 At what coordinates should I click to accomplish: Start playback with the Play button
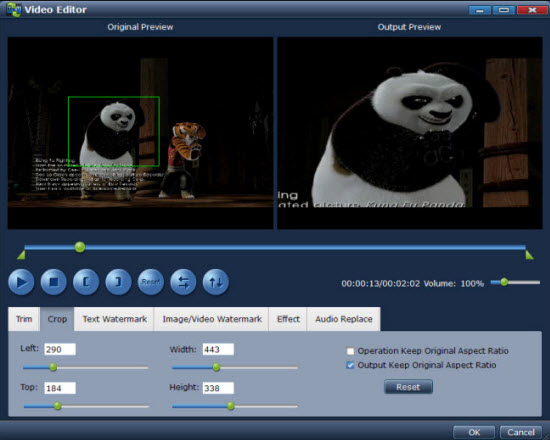click(x=21, y=282)
